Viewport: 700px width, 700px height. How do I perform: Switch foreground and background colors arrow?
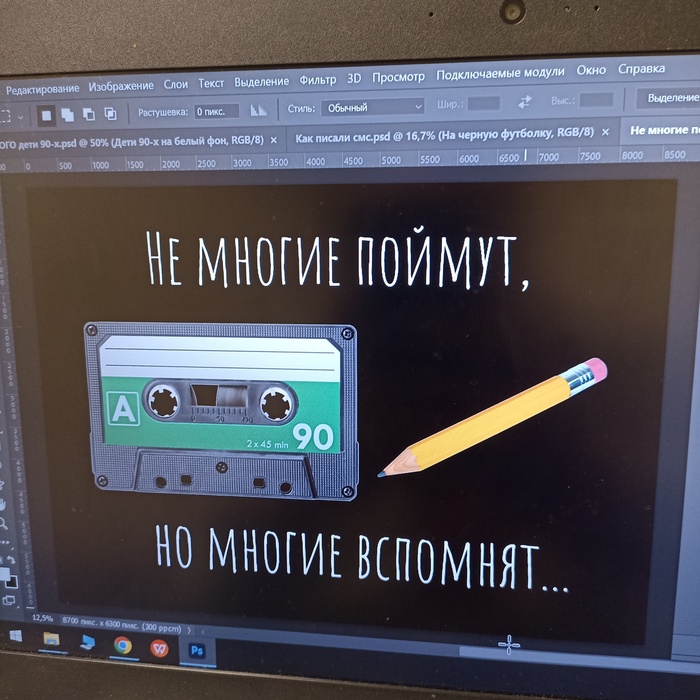point(12,559)
